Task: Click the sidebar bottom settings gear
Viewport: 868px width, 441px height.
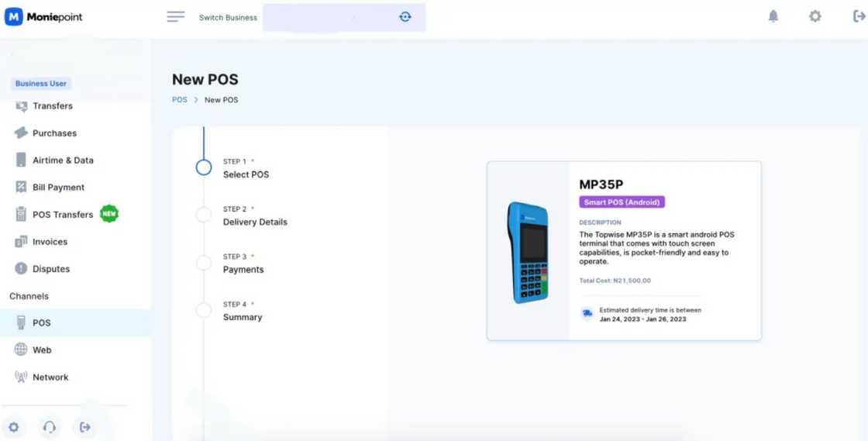Action: [14, 427]
